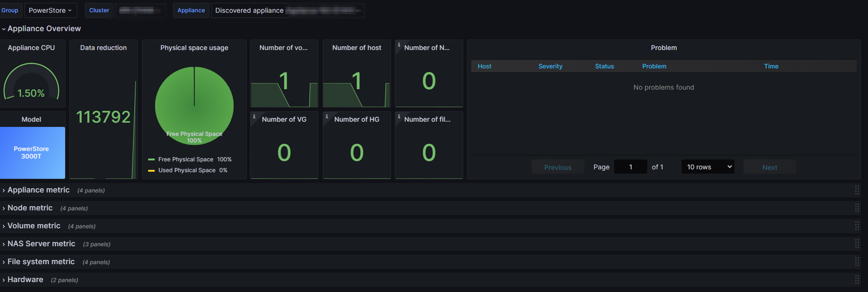Click the Group variable label
This screenshot has width=868, height=292.
tap(9, 10)
